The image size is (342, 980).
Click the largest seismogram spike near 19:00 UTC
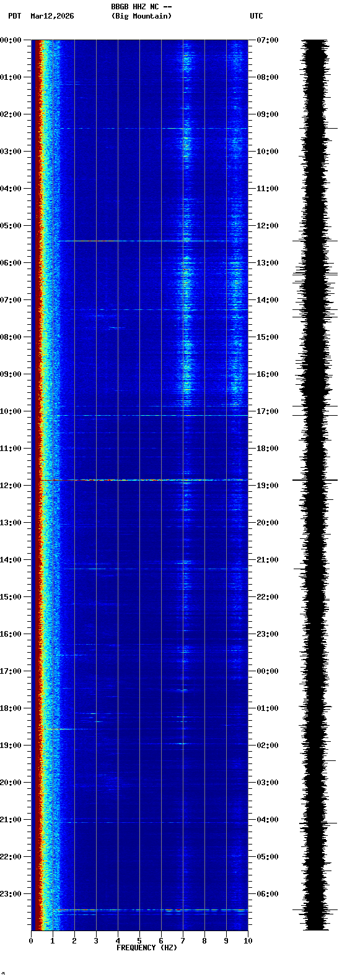click(x=315, y=480)
